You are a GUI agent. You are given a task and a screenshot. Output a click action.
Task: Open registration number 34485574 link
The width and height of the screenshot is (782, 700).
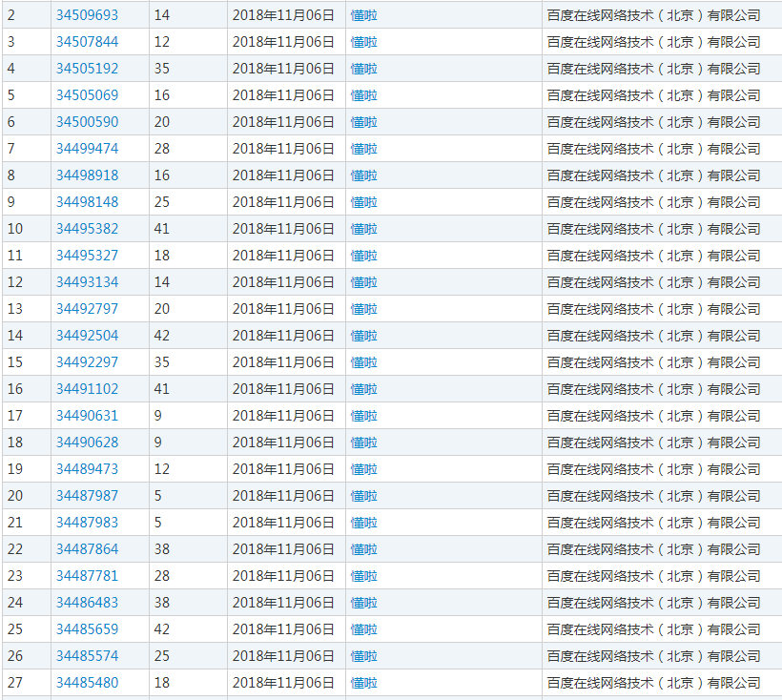click(88, 655)
